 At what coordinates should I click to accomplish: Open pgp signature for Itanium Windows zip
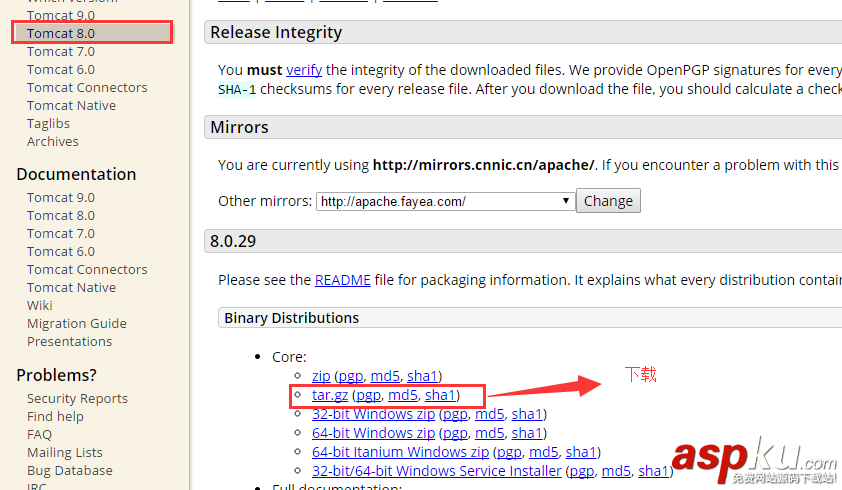(x=510, y=452)
